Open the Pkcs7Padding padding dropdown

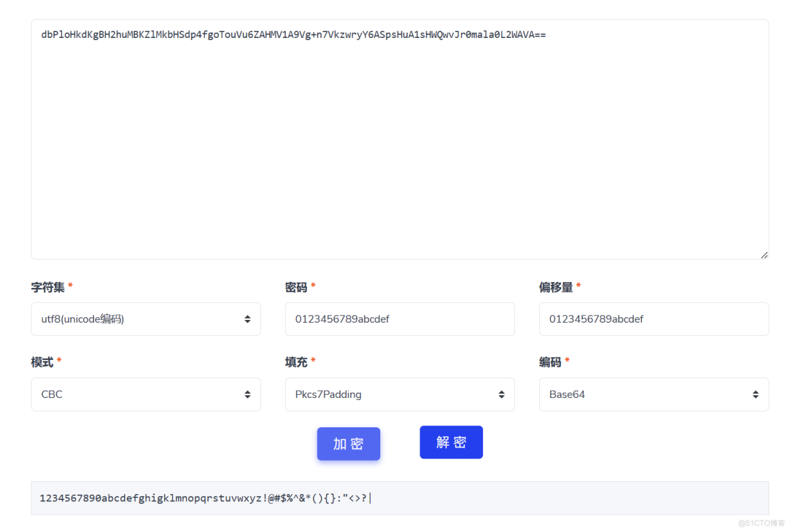point(400,394)
